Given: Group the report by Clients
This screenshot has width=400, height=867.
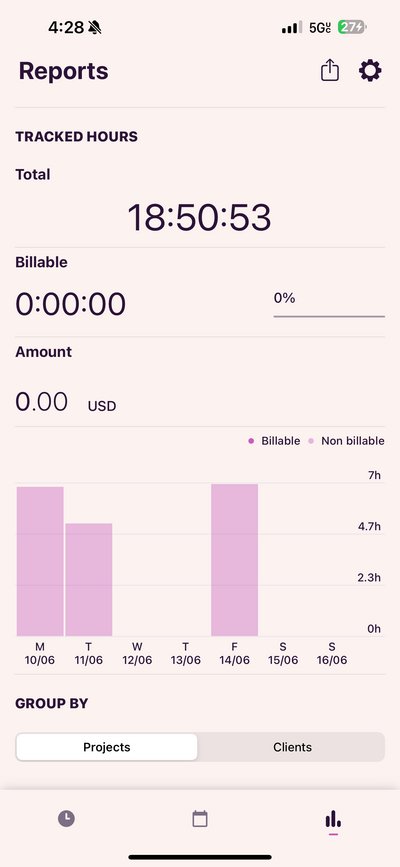Looking at the screenshot, I should tap(292, 747).
